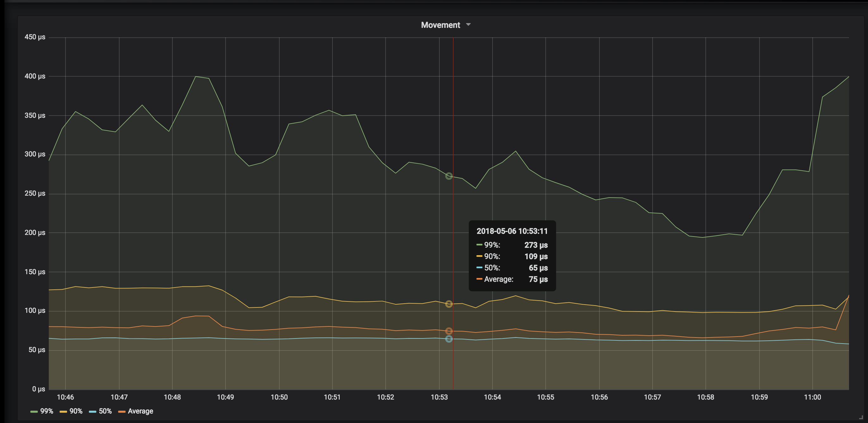Click the 10:57 time axis label
This screenshot has width=868, height=423.
pos(652,397)
